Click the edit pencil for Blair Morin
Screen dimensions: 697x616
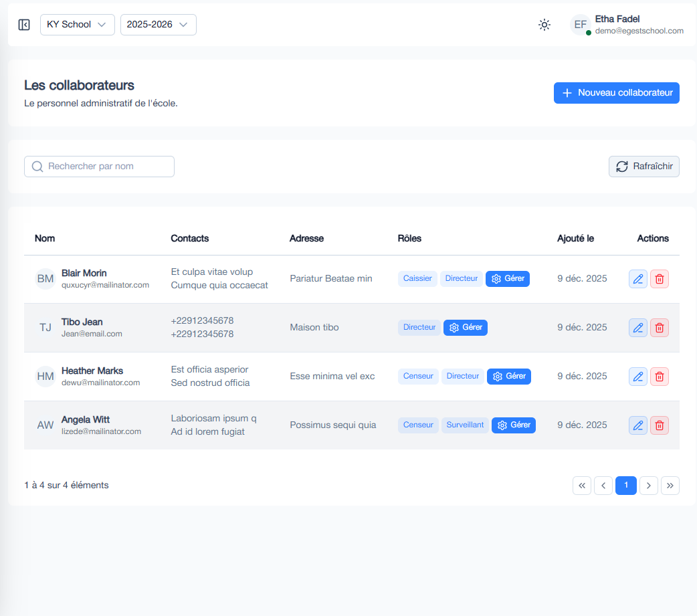[638, 279]
